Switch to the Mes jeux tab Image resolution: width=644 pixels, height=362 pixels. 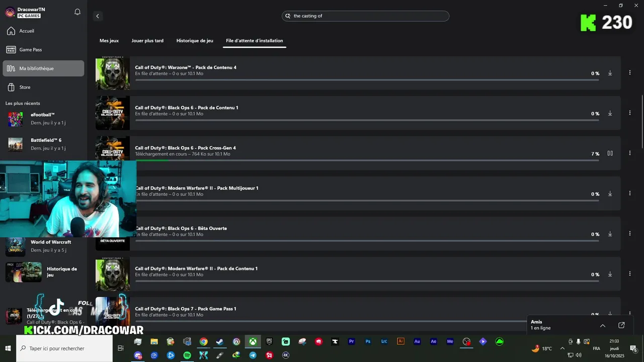(x=109, y=41)
